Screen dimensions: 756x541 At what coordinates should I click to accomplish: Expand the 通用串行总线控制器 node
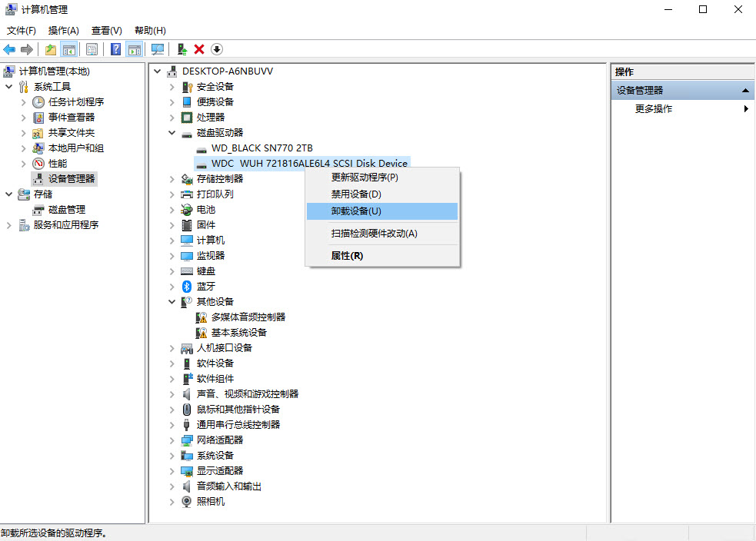(172, 425)
